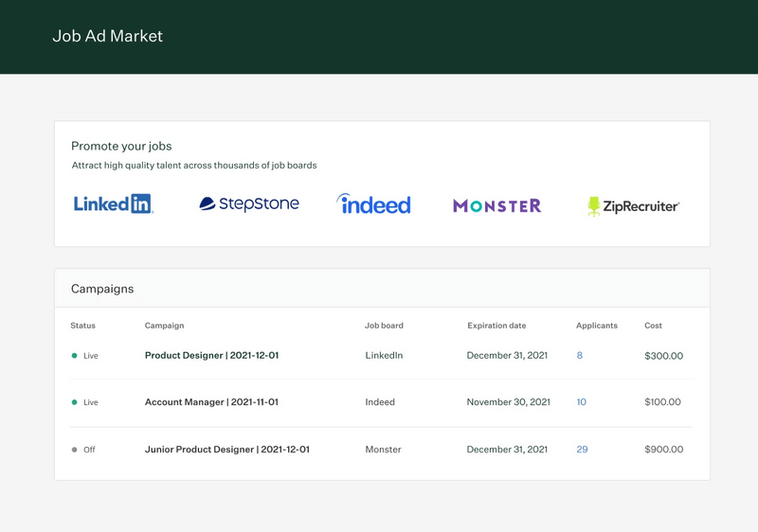
Task: Sort by the Expiration date column header
Action: pyautogui.click(x=496, y=326)
